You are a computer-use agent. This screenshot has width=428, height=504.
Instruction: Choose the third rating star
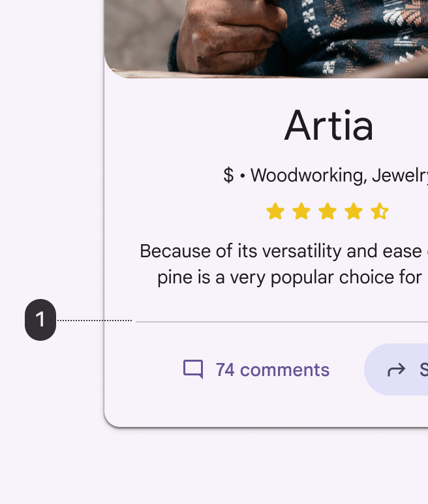[x=328, y=212]
